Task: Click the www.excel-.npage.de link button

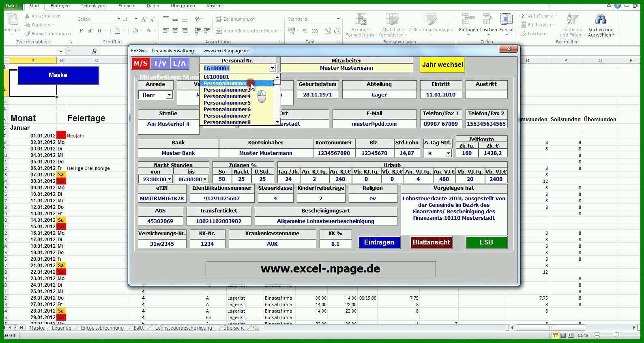Action: tap(320, 269)
